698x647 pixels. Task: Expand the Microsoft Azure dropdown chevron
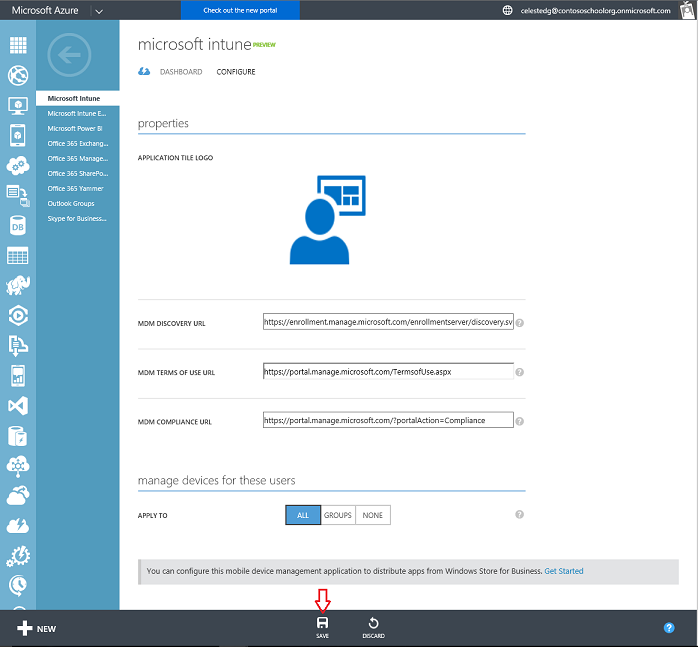point(98,10)
